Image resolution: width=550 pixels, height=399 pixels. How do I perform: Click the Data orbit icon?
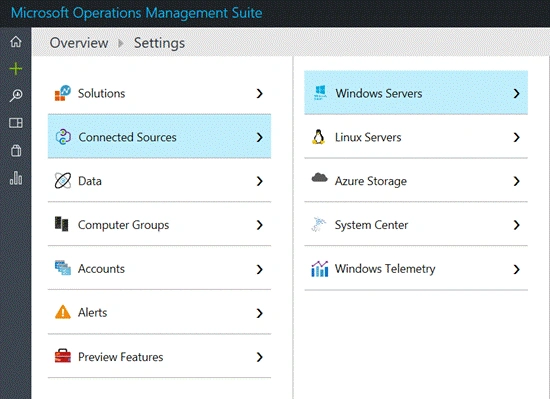click(63, 181)
